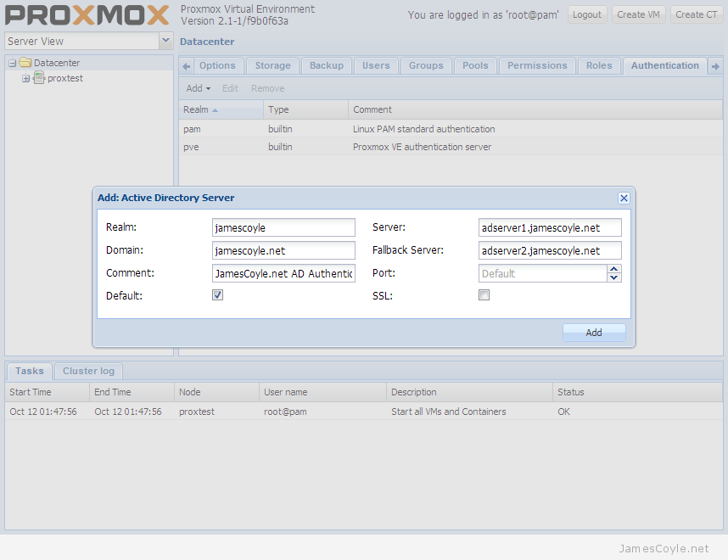Click the Server input field
Viewport: 728px width, 560px height.
point(550,227)
